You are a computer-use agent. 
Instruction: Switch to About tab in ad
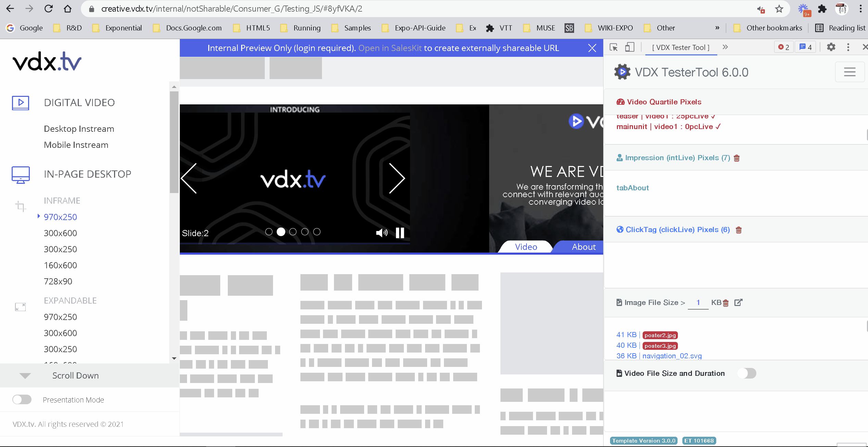pyautogui.click(x=584, y=247)
